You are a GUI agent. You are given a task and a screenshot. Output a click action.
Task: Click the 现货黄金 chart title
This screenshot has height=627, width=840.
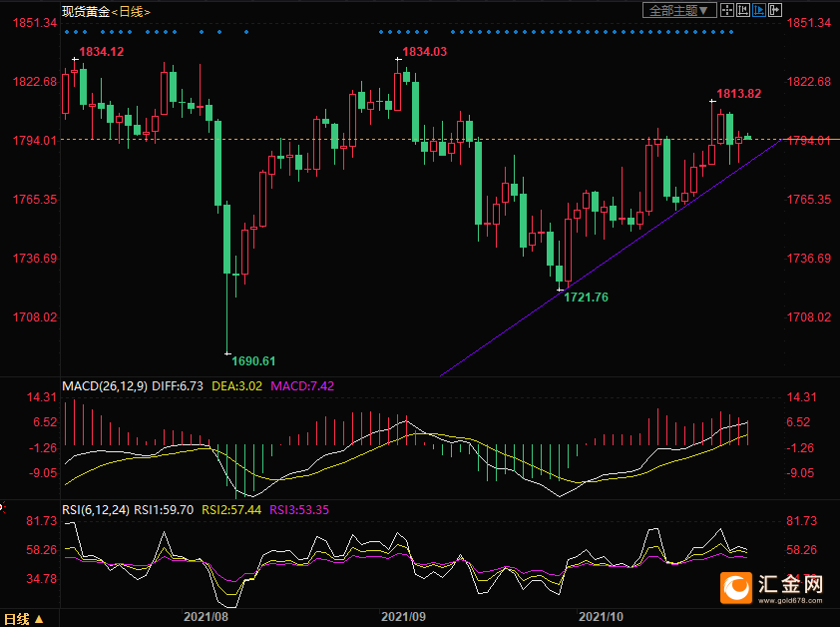tap(85, 11)
